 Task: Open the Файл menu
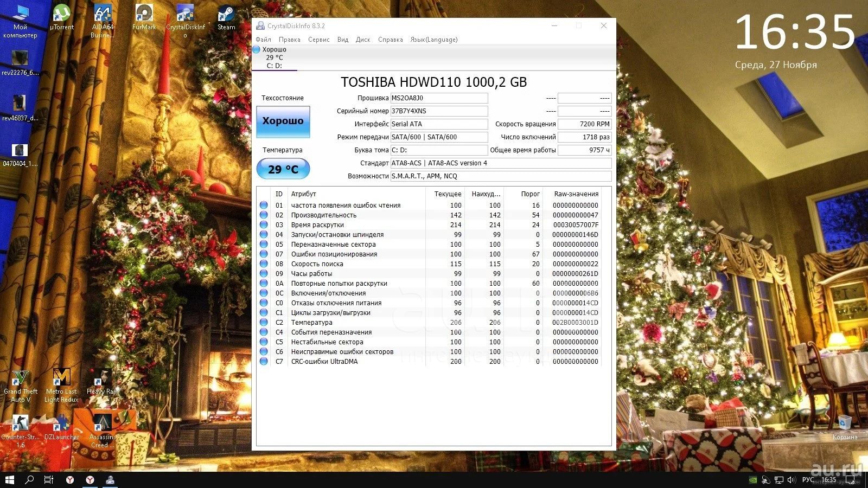point(264,40)
